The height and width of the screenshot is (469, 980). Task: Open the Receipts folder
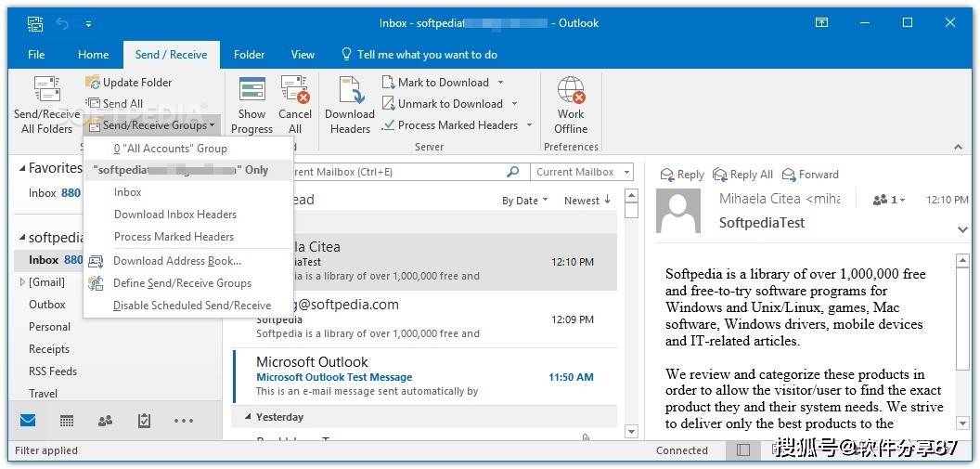(49, 349)
